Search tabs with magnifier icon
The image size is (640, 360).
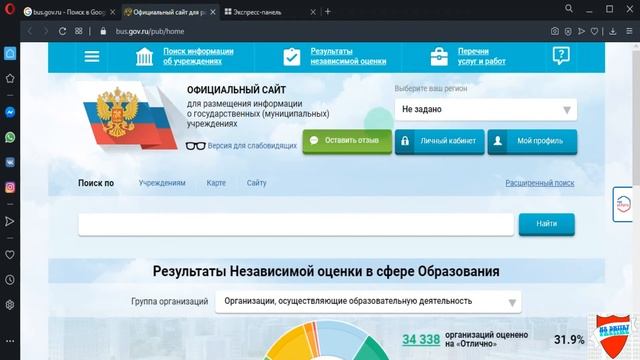569,9
